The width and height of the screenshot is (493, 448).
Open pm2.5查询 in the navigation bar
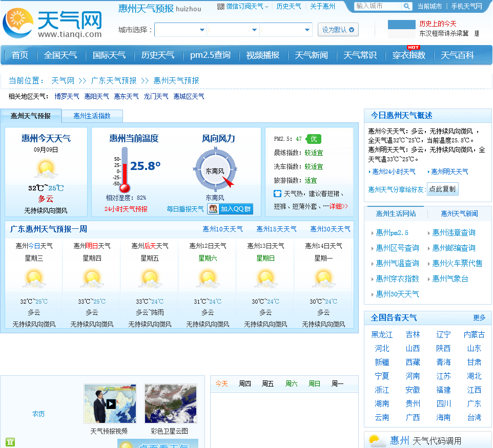pos(210,55)
